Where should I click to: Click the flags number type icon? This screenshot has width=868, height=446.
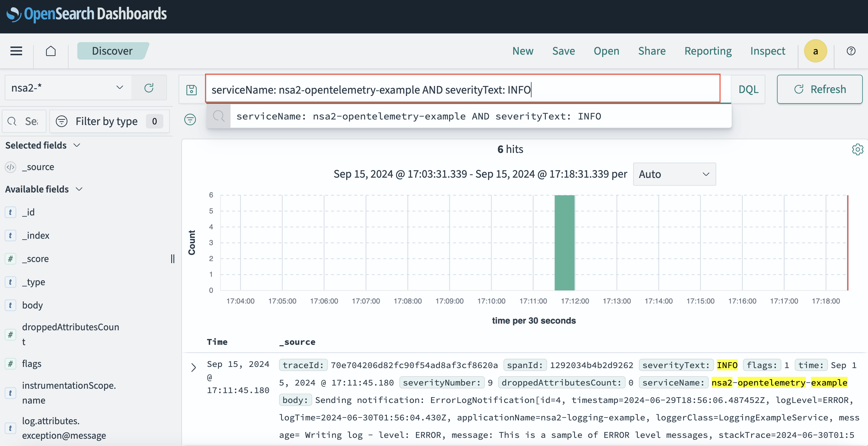coord(10,364)
